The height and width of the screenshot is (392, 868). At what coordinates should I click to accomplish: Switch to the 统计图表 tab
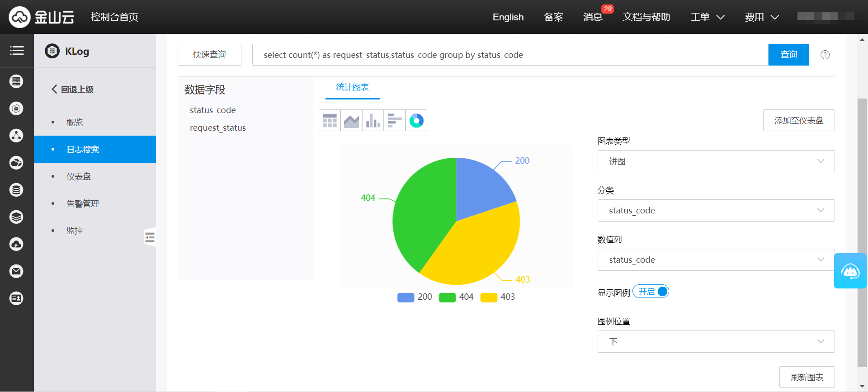pos(352,87)
